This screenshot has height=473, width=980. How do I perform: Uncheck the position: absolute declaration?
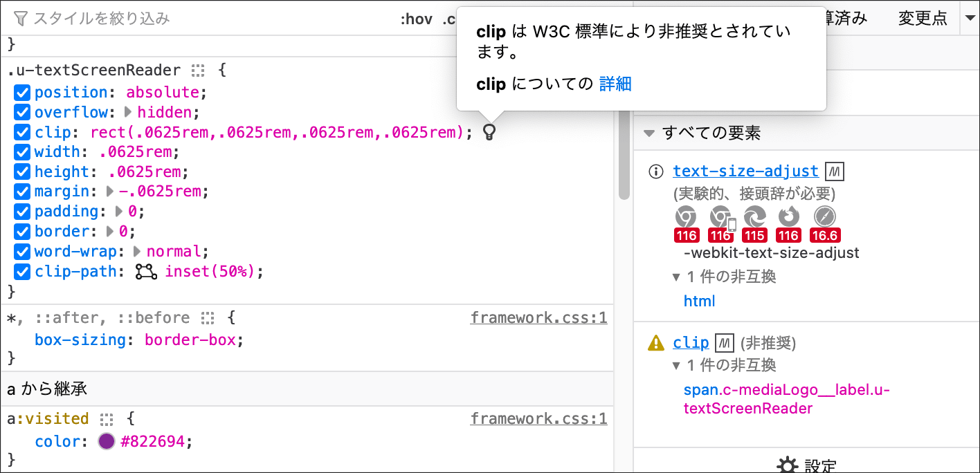pos(23,93)
